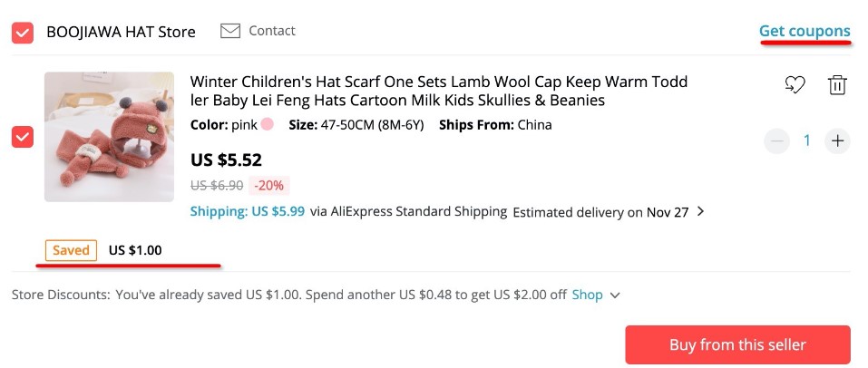Click the Shop link in store discounts
Screen dimensions: 868x368
[587, 295]
